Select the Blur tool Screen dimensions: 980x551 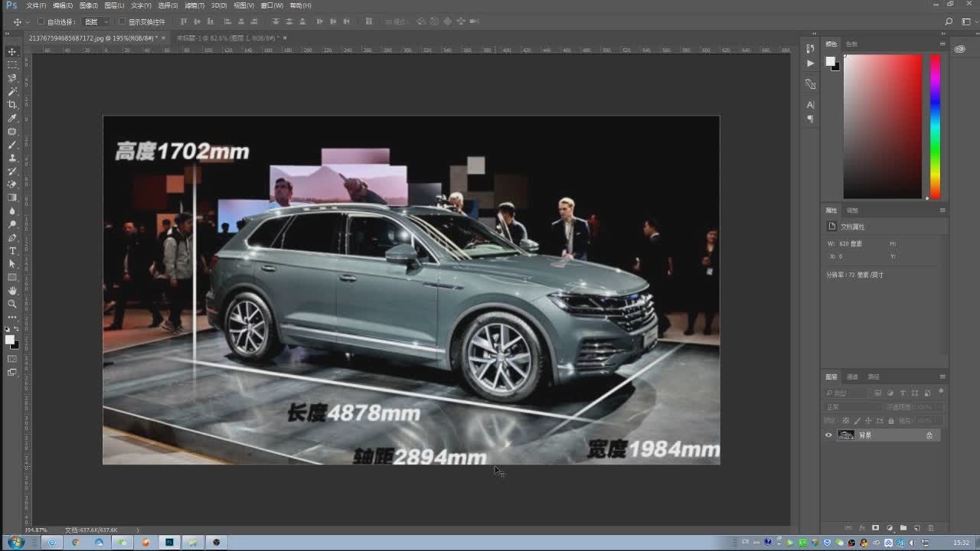point(12,211)
